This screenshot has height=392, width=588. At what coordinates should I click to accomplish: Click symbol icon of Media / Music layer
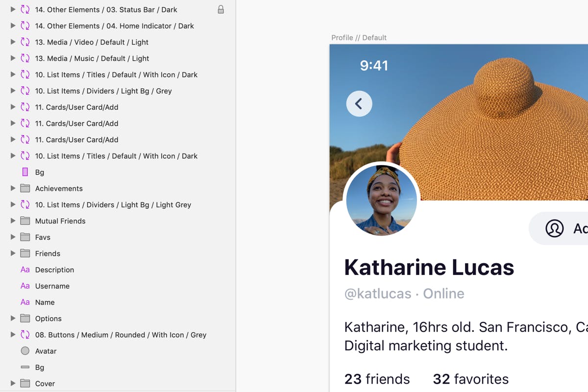[25, 58]
